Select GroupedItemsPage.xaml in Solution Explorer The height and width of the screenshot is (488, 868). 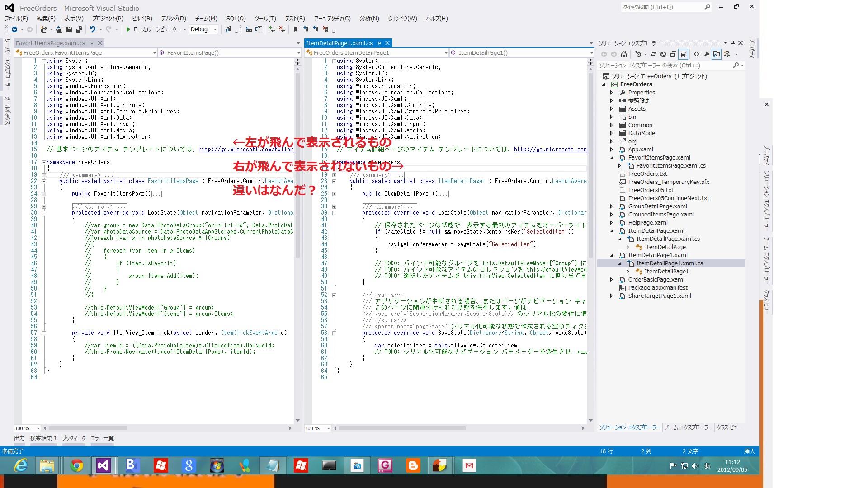(x=660, y=215)
